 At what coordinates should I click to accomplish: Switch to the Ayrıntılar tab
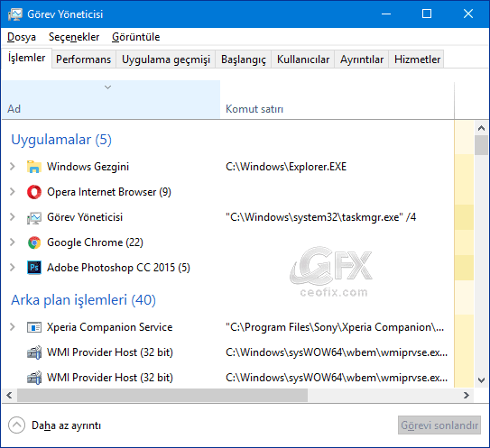362,59
